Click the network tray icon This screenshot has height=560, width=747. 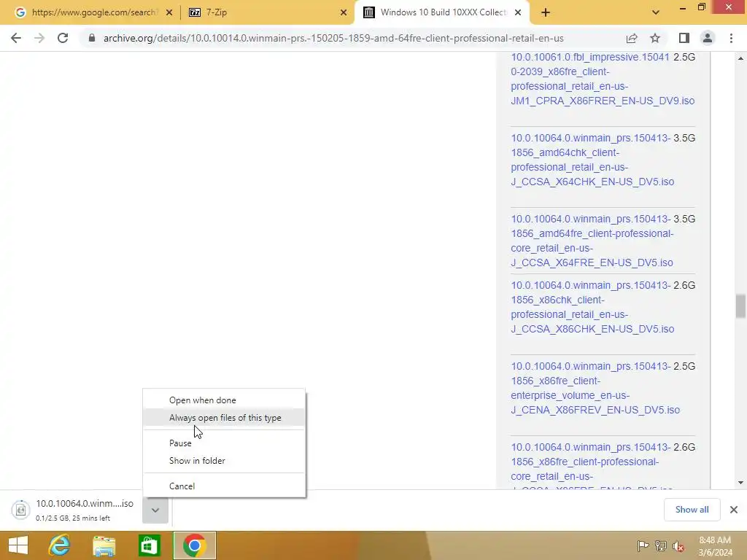[x=661, y=546]
